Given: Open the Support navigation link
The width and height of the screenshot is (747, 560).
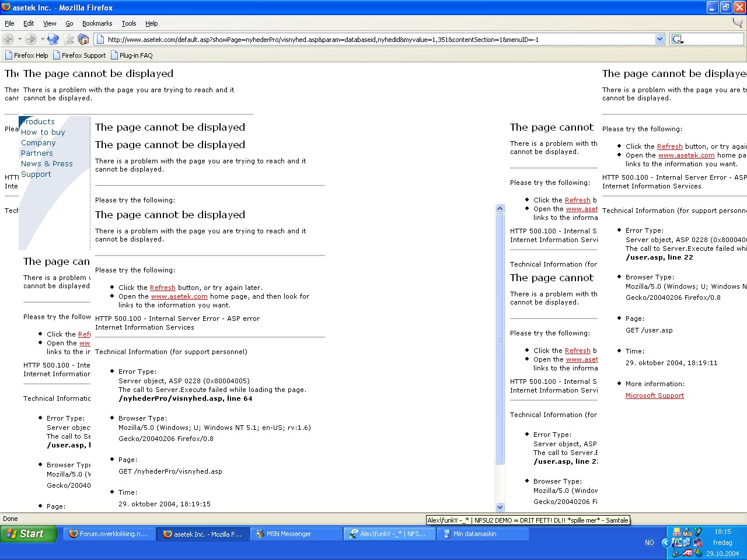Looking at the screenshot, I should (36, 174).
